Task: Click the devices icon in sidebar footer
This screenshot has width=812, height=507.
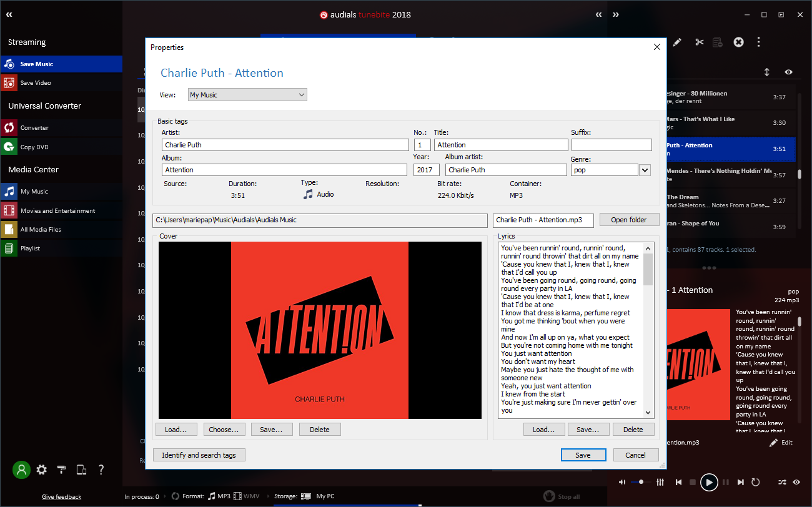Action: [x=81, y=470]
